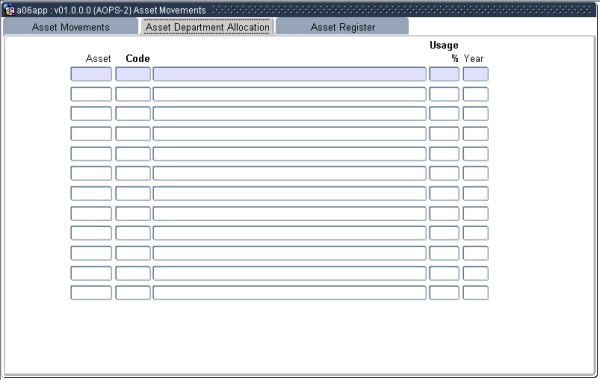The height and width of the screenshot is (380, 600).
Task: Focus the Year field in the fifth row
Action: tap(475, 154)
